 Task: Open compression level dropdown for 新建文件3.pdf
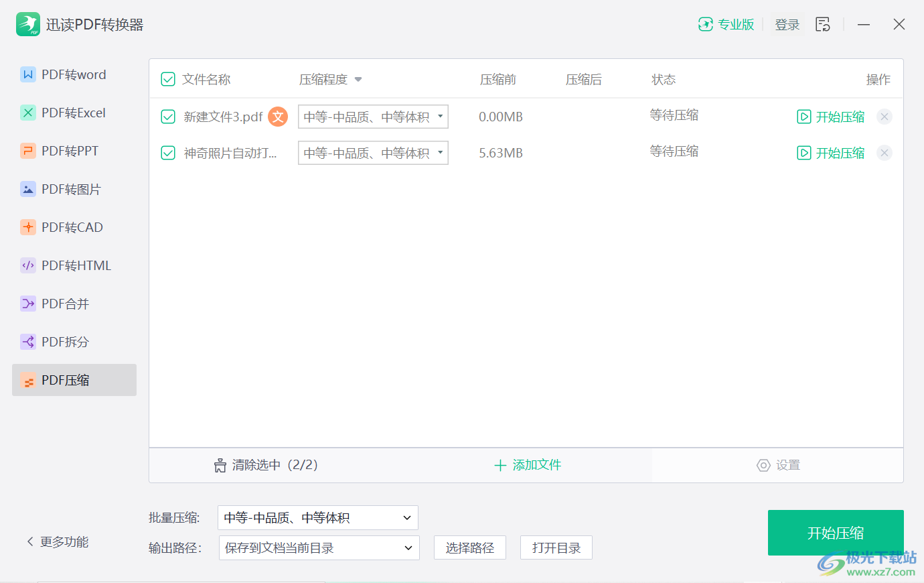tap(373, 117)
